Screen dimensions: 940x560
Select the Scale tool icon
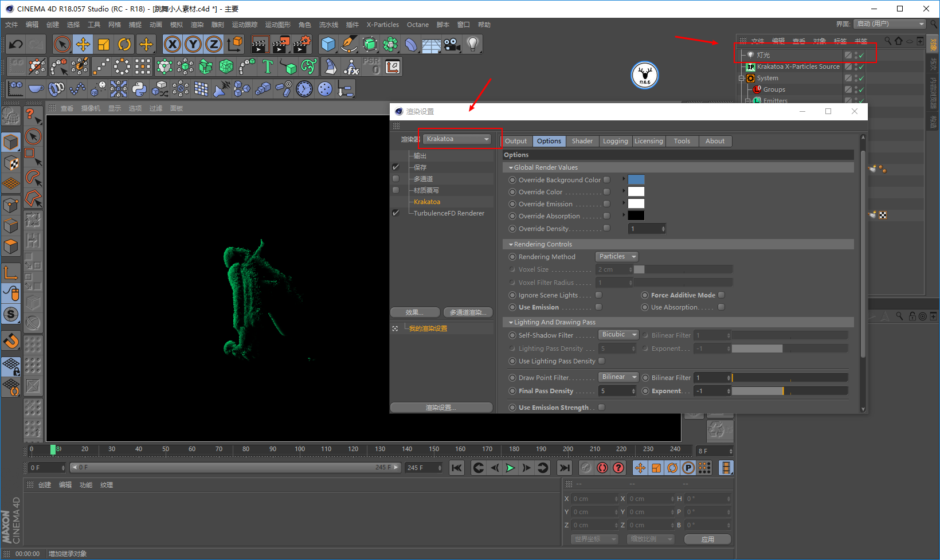click(x=104, y=44)
